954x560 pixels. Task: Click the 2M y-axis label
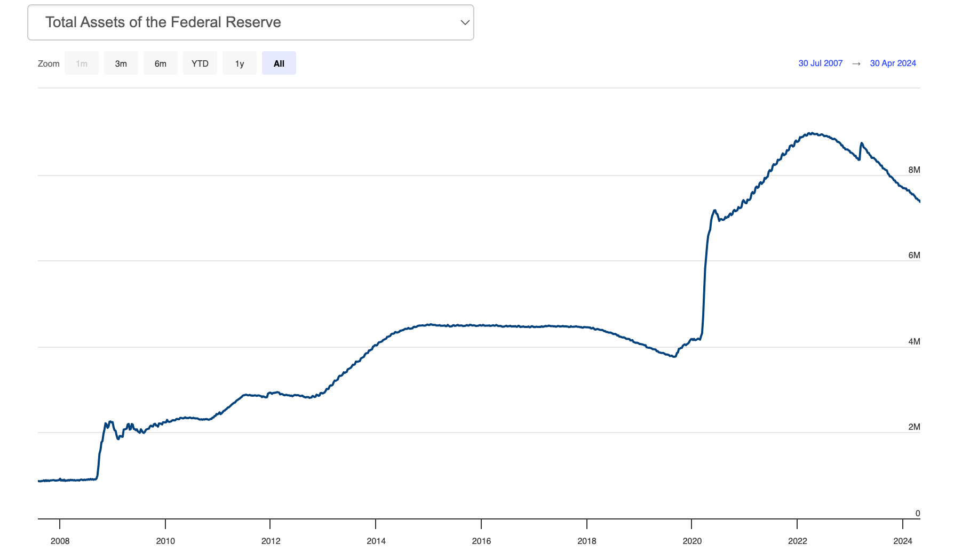click(x=914, y=427)
